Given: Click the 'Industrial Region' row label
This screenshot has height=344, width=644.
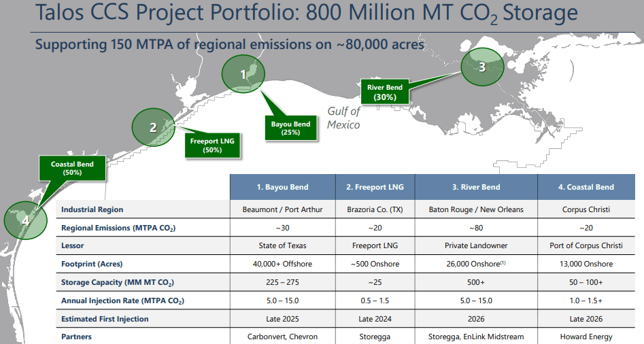Looking at the screenshot, I should [92, 209].
